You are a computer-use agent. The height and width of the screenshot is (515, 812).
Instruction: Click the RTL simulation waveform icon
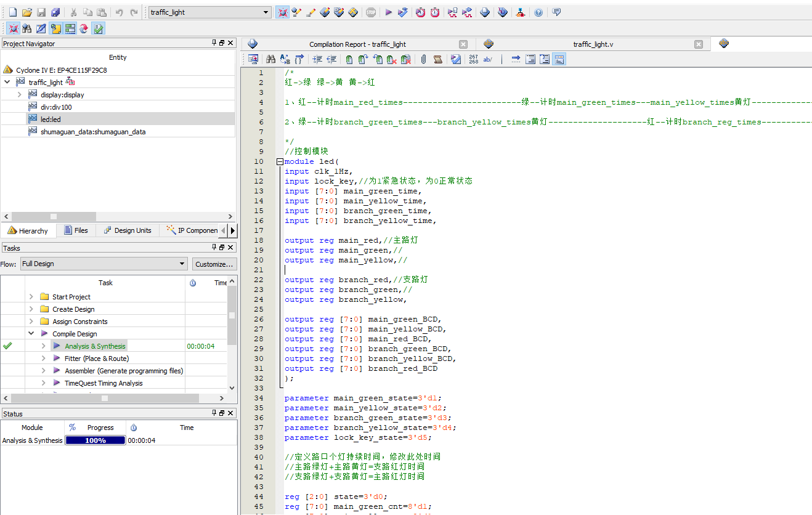coord(452,12)
